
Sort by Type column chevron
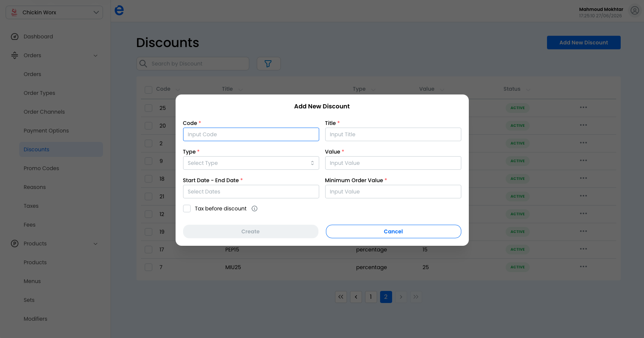click(x=373, y=90)
